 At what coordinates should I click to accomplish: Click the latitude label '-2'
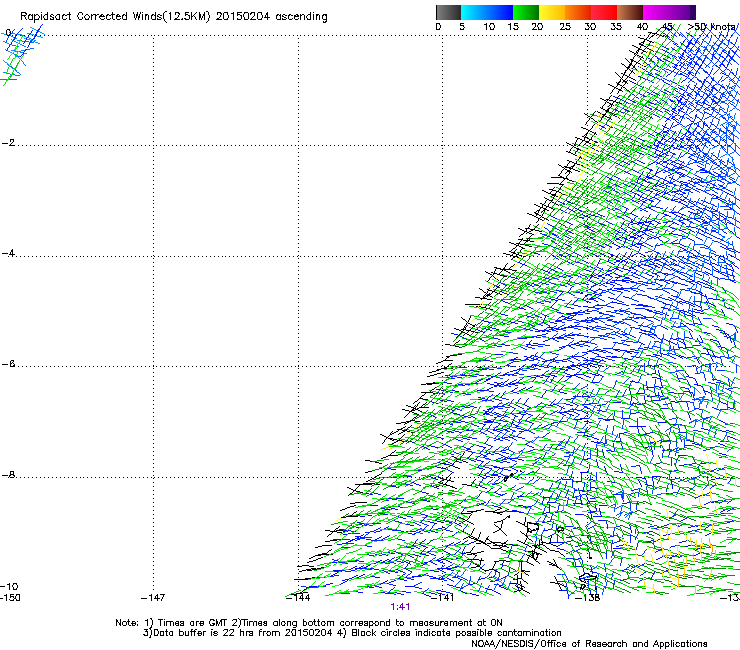(8, 143)
